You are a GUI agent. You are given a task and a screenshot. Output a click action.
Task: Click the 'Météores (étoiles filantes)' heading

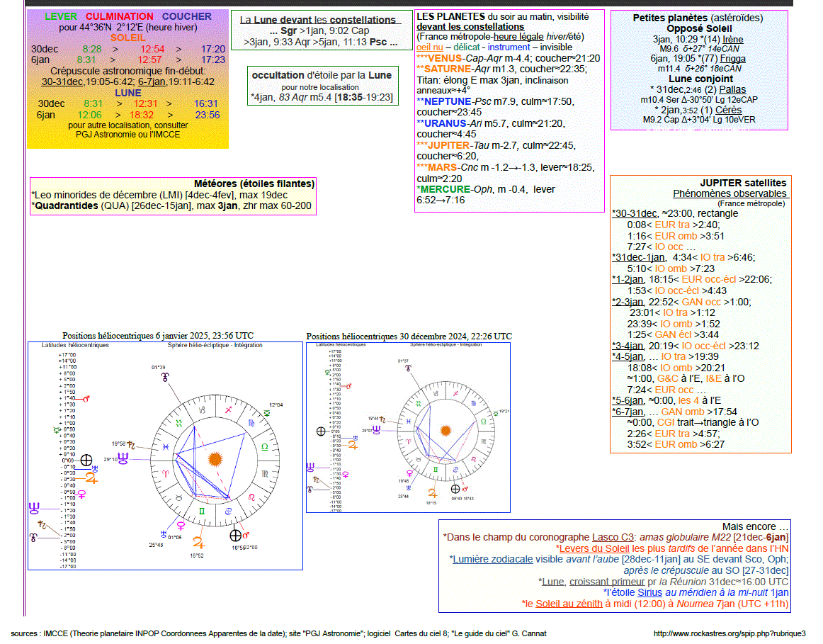click(x=254, y=183)
